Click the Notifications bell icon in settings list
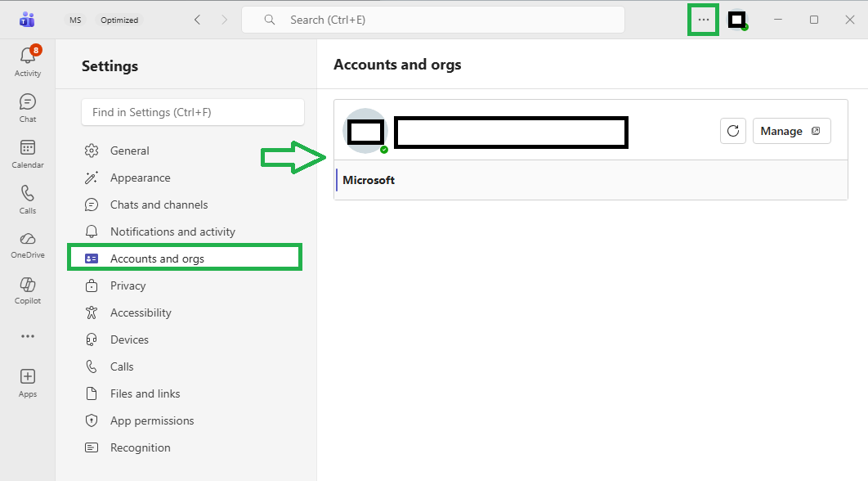The height and width of the screenshot is (481, 868). tap(92, 232)
